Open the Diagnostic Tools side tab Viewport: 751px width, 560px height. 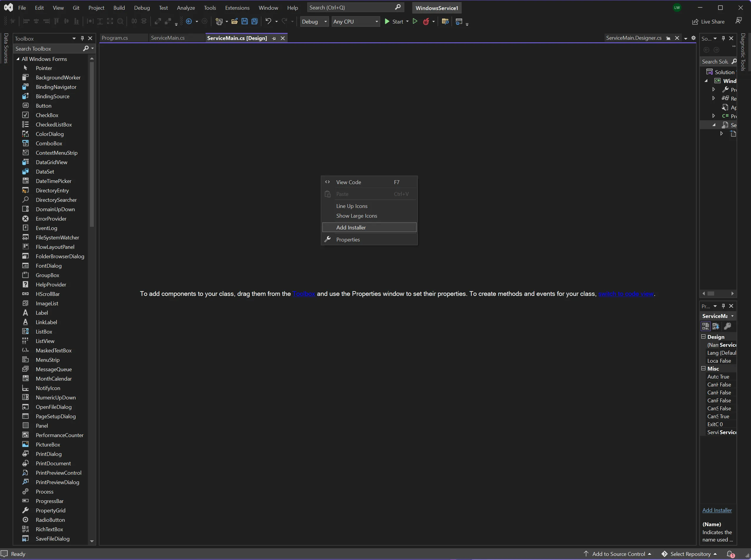[x=742, y=51]
